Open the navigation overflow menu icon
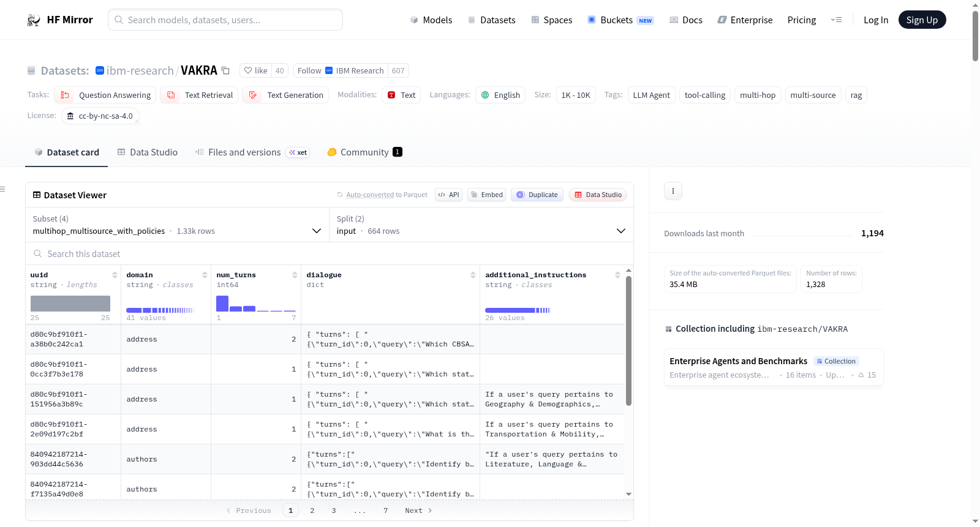Image resolution: width=980 pixels, height=527 pixels. (836, 20)
